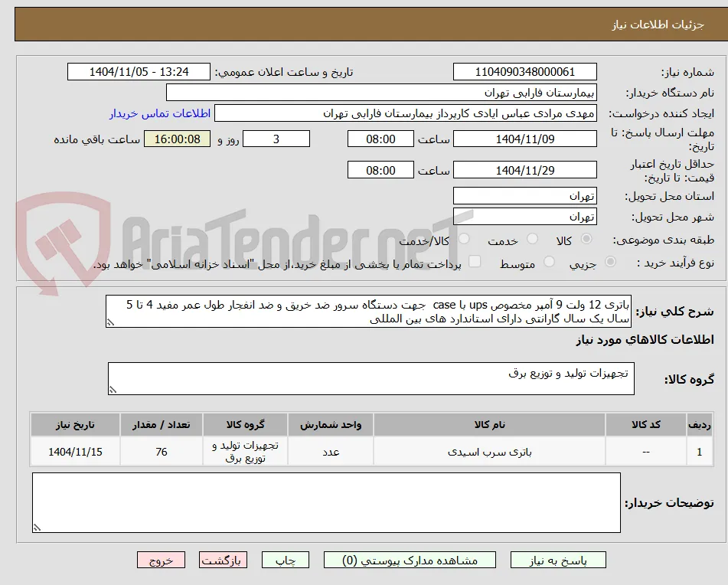Click the اطلاعات کالاهای مورد نیاز heading
The image size is (728, 585).
point(645,340)
